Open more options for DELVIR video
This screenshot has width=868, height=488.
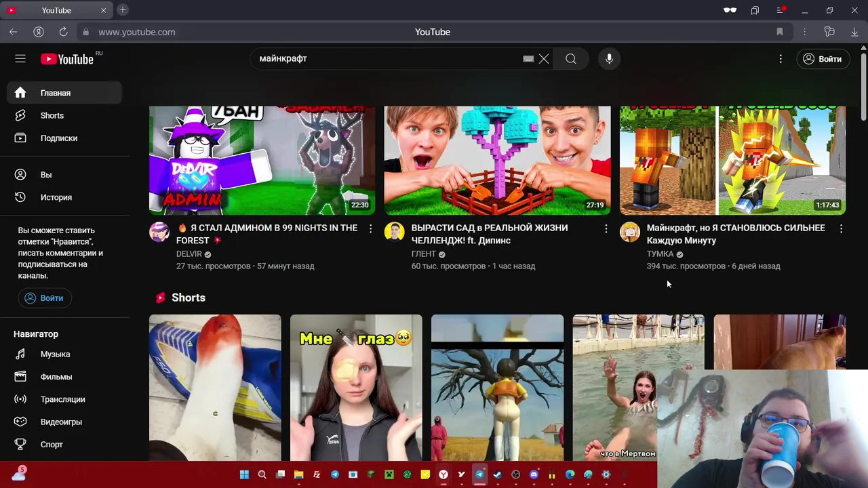(370, 229)
